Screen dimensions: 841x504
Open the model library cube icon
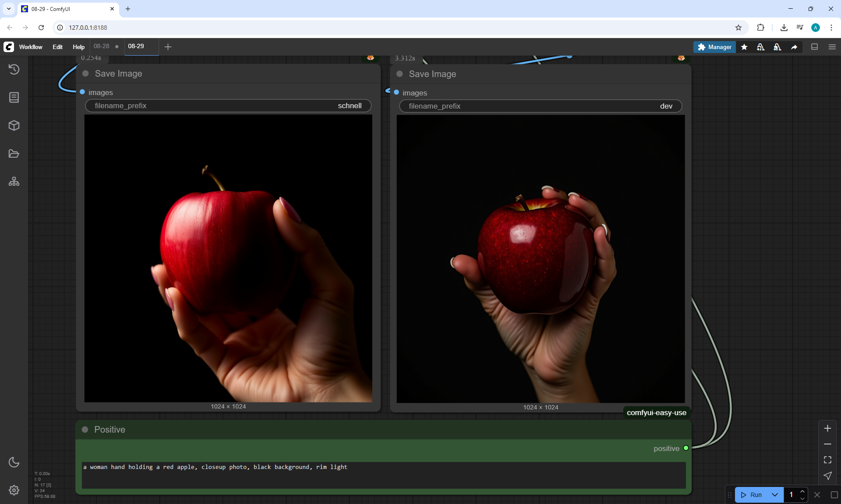coord(14,126)
